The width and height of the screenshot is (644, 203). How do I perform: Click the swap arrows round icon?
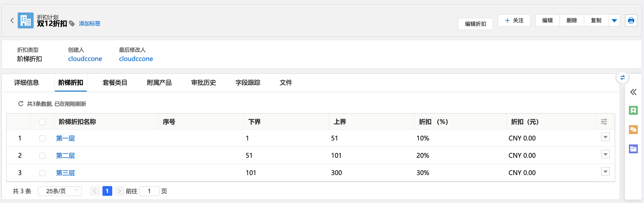point(622,78)
